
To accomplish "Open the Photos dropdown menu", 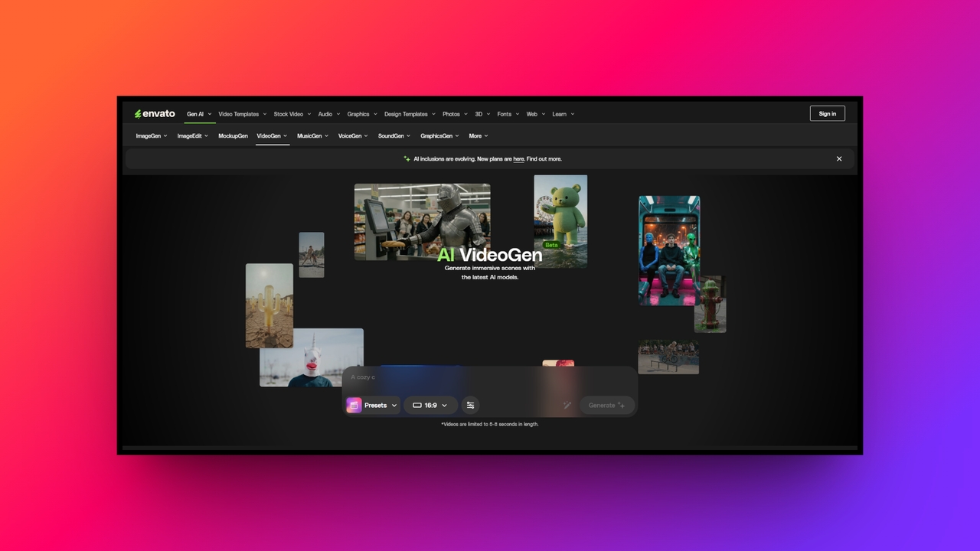I will point(455,114).
